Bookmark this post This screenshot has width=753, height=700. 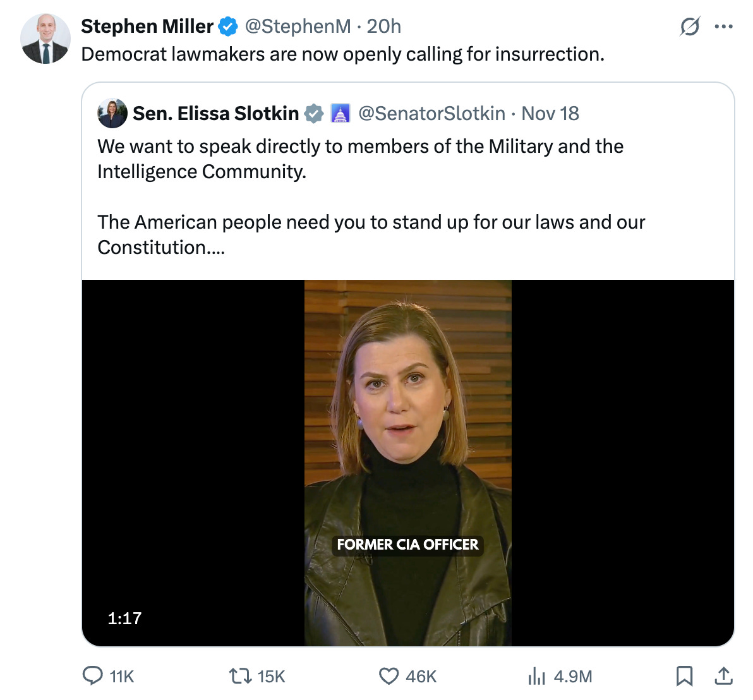click(684, 676)
